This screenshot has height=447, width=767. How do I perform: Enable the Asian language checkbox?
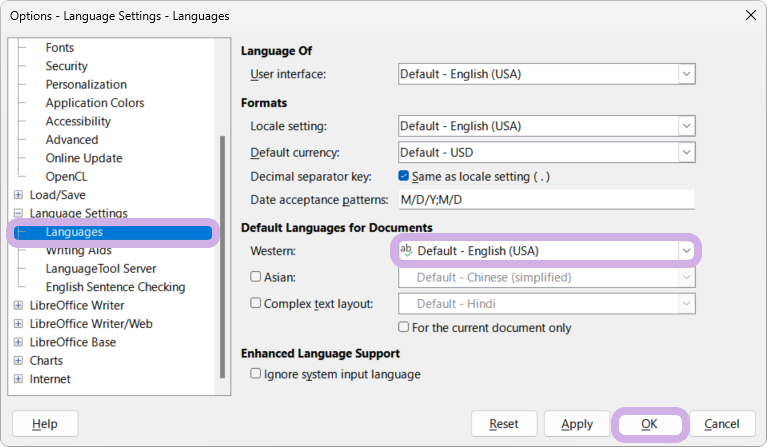[x=256, y=277]
